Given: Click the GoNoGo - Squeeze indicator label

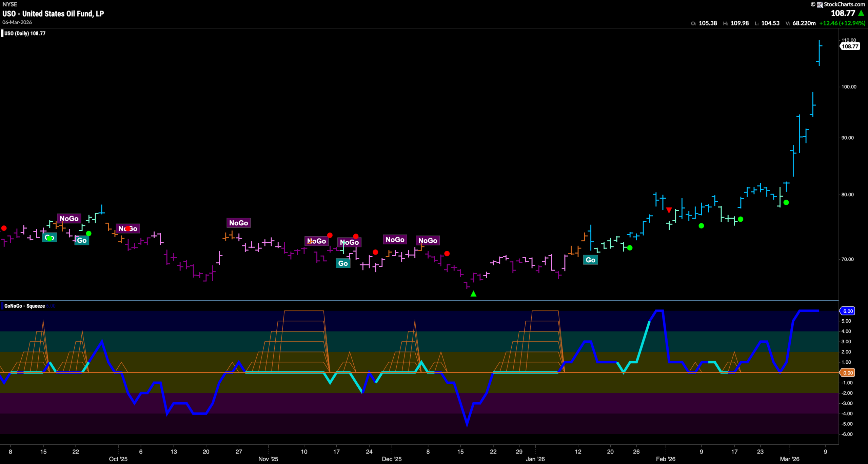Looking at the screenshot, I should 24,306.
